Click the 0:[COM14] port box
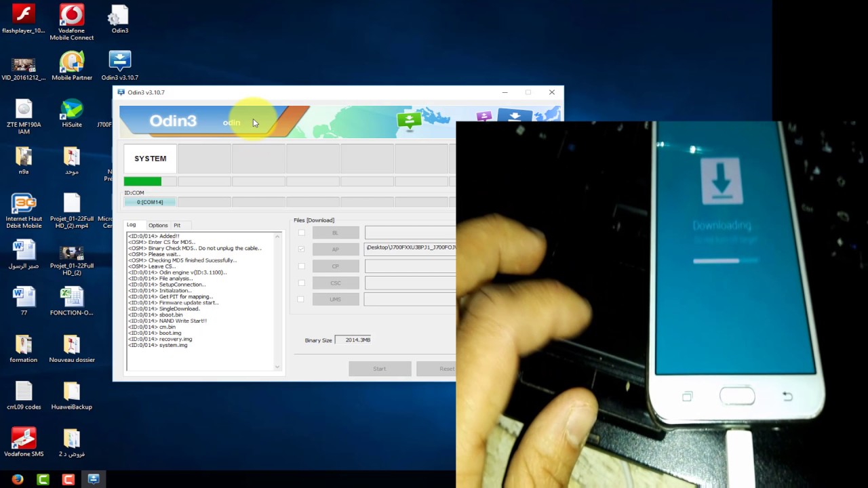This screenshot has height=488, width=868. [150, 202]
